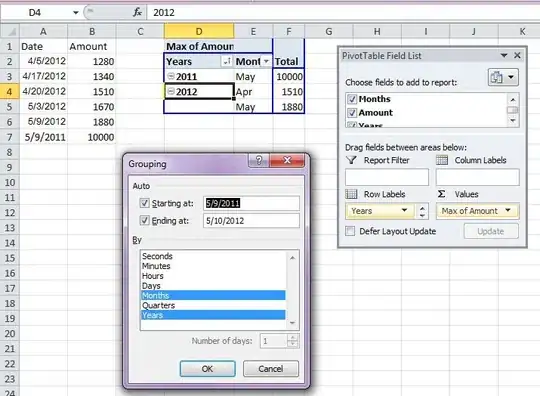
Task: Click Row Labels area scroll up arrow
Action: pyautogui.click(x=423, y=207)
